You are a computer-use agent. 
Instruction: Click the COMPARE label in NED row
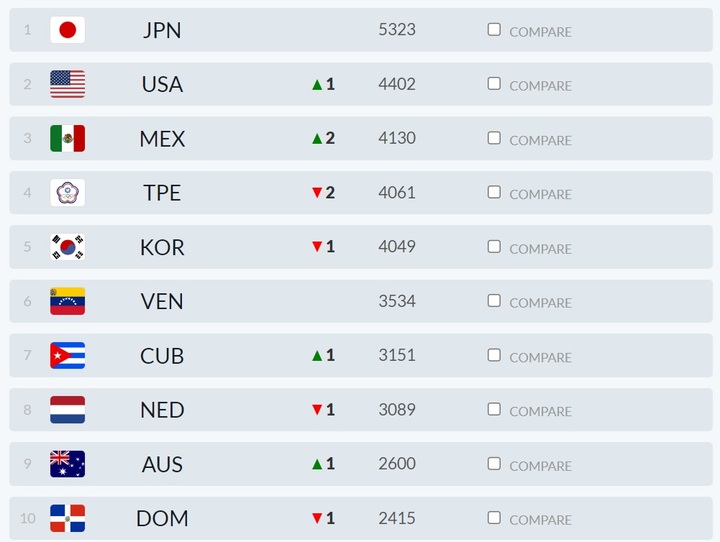pyautogui.click(x=540, y=411)
